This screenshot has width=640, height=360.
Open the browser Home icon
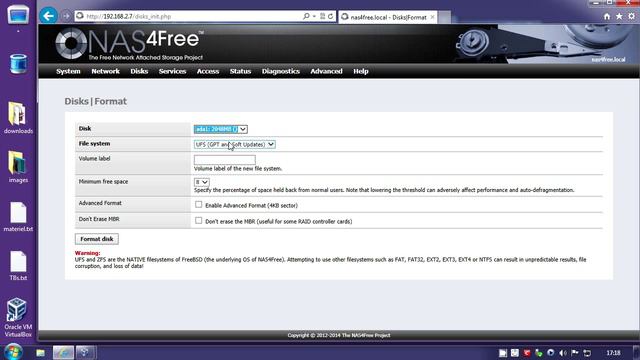coord(607,16)
